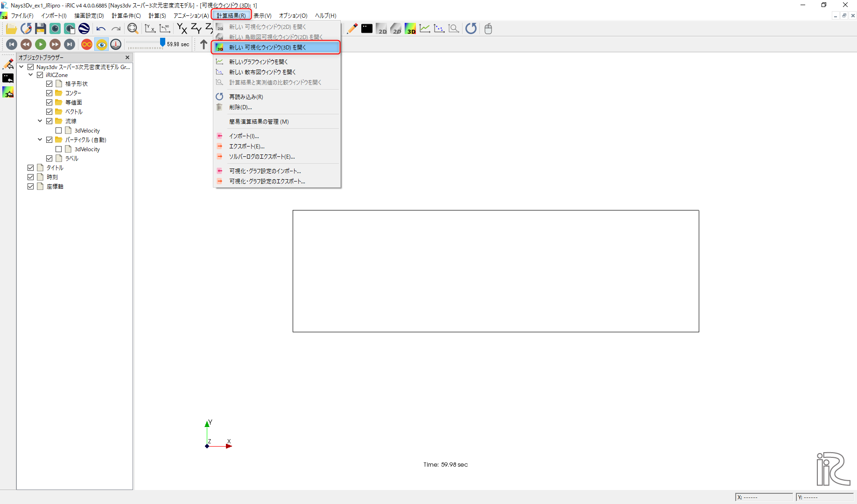Click the 3D visualization window toolbar icon

[410, 29]
